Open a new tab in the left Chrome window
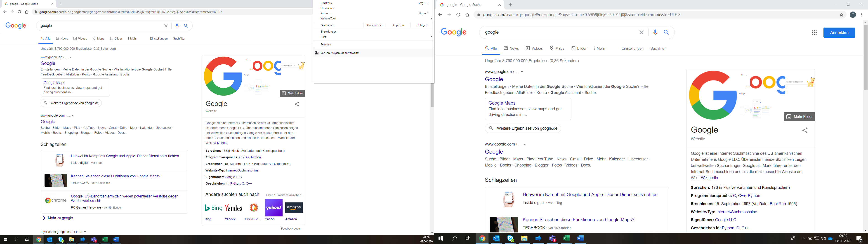868x244 pixels. click(x=61, y=4)
